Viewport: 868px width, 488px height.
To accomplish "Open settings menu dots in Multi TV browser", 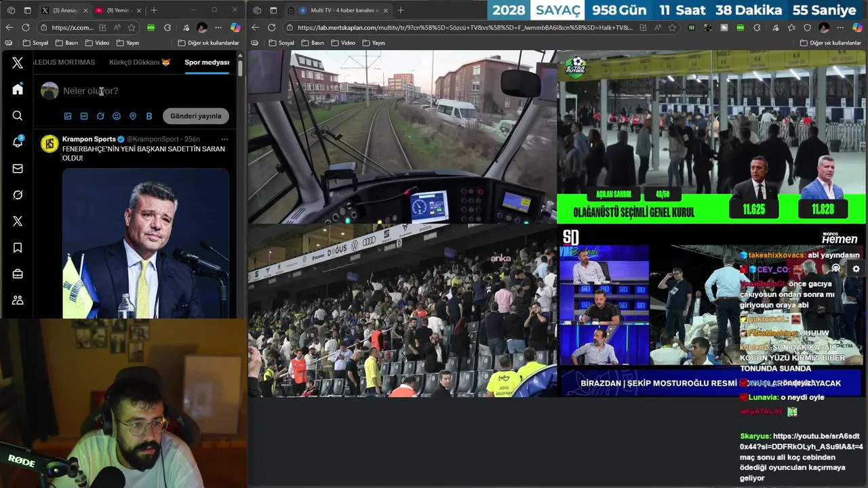I will click(x=841, y=27).
